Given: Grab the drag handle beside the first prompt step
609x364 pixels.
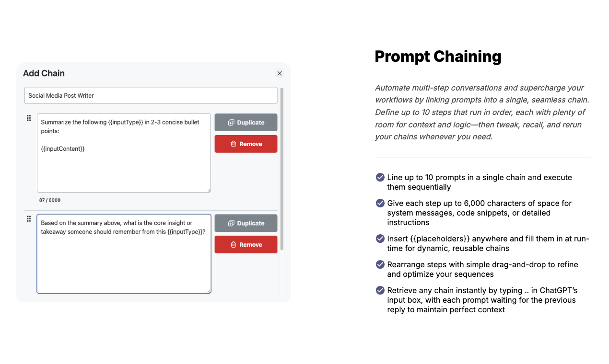Looking at the screenshot, I should coord(29,117).
